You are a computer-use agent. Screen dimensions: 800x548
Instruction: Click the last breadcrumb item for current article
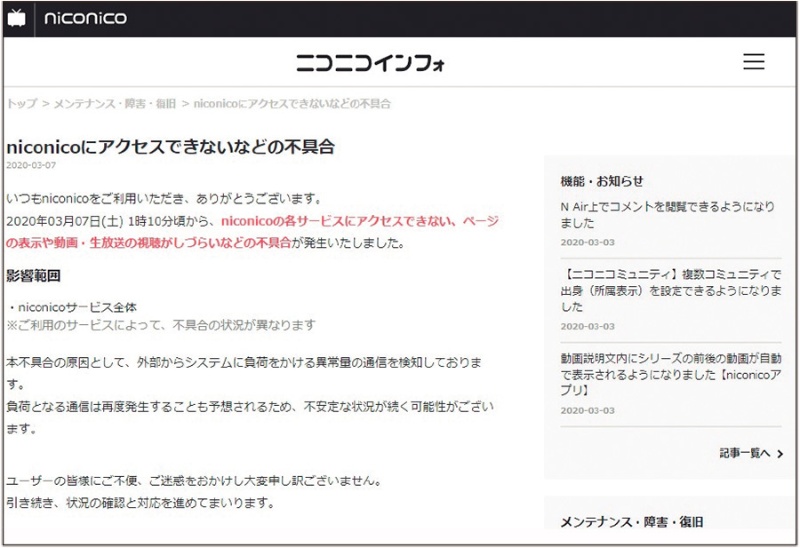click(x=291, y=104)
